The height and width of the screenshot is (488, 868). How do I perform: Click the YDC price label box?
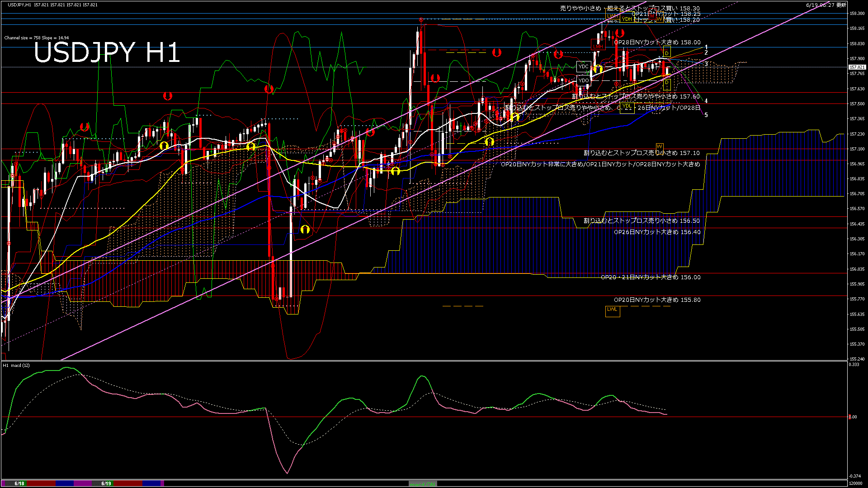(x=583, y=66)
